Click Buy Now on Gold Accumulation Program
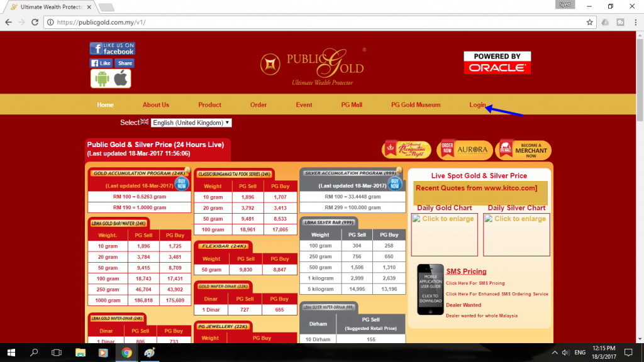644x362 pixels. pyautogui.click(x=182, y=184)
